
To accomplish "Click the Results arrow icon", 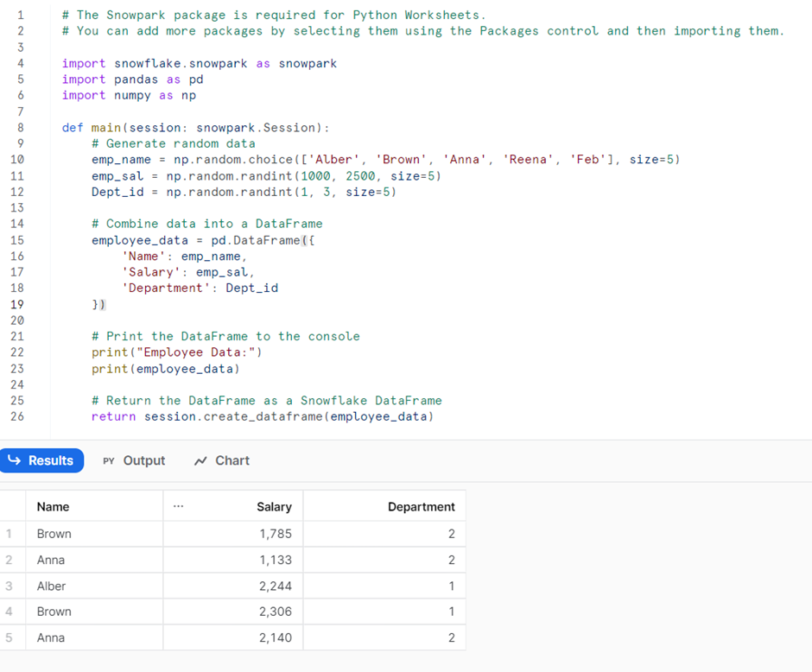I will click(15, 460).
